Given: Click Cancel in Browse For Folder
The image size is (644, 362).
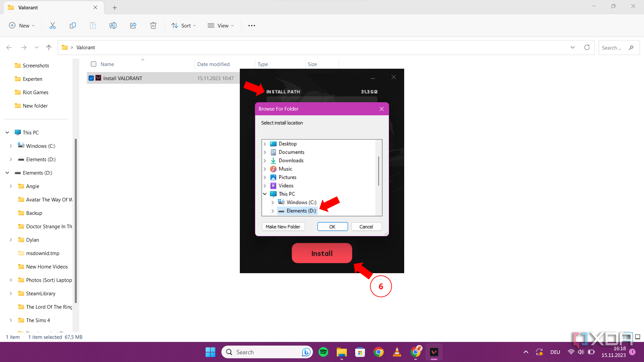Looking at the screenshot, I should 366,227.
